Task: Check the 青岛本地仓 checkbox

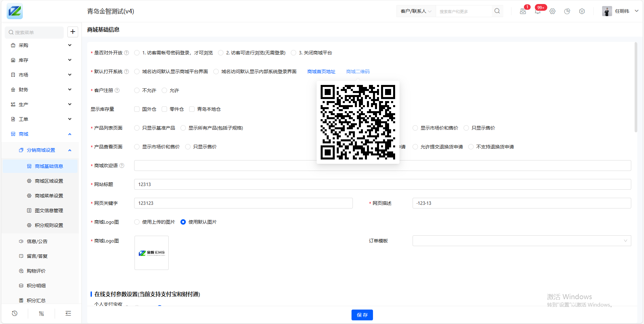Action: [192, 109]
